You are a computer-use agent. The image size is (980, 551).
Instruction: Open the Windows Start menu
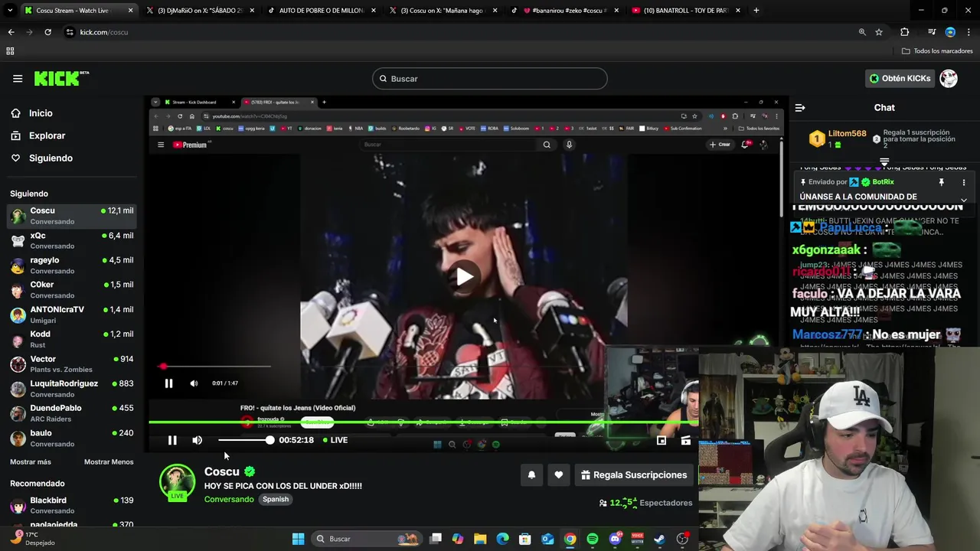pos(298,539)
